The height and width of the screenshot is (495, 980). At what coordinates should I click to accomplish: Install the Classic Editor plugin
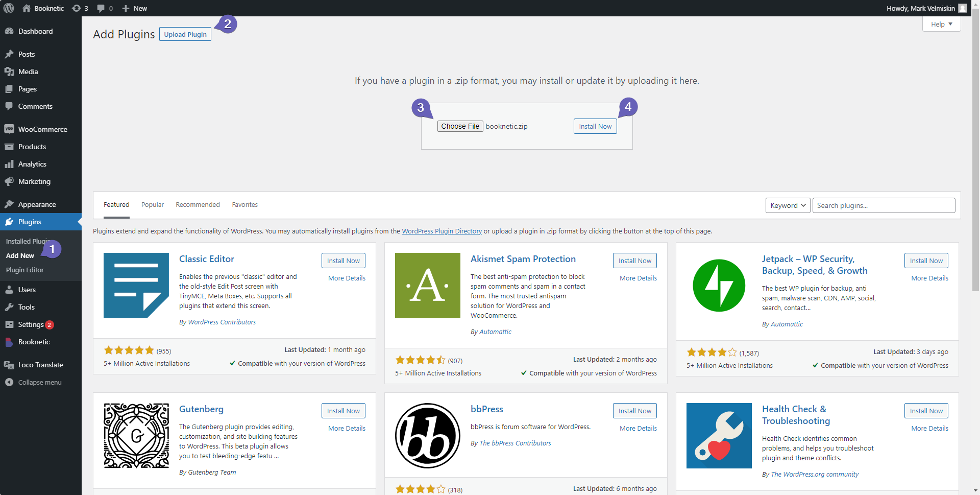pos(344,261)
